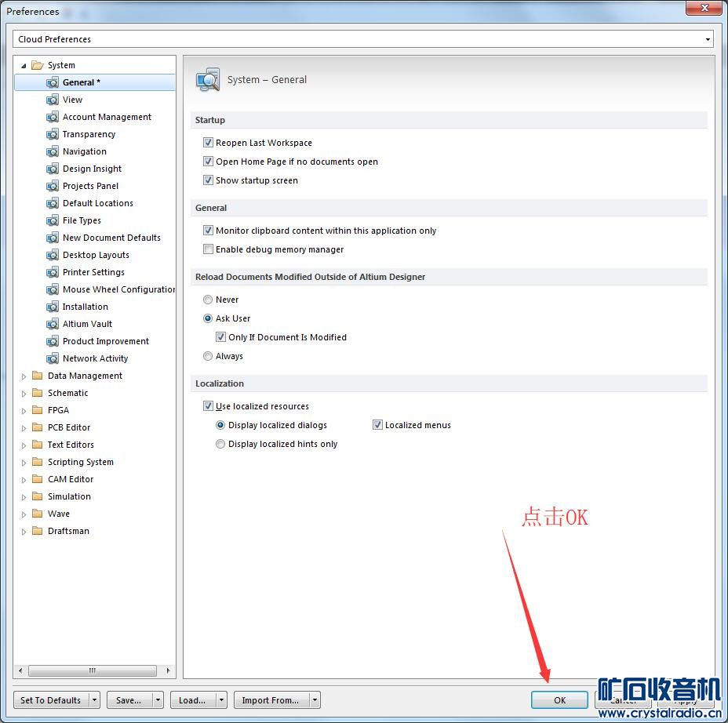This screenshot has width=728, height=723.
Task: Click the Transparency page icon
Action: [53, 134]
